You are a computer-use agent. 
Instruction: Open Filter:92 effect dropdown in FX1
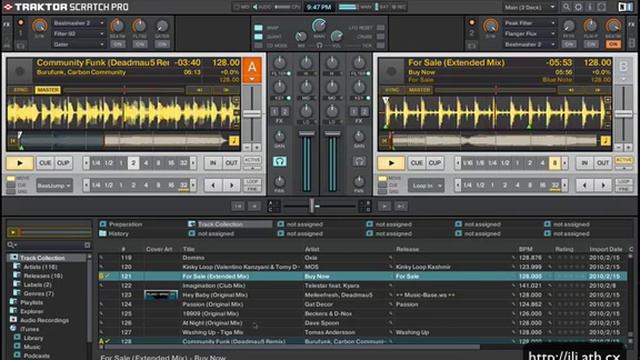click(x=78, y=34)
